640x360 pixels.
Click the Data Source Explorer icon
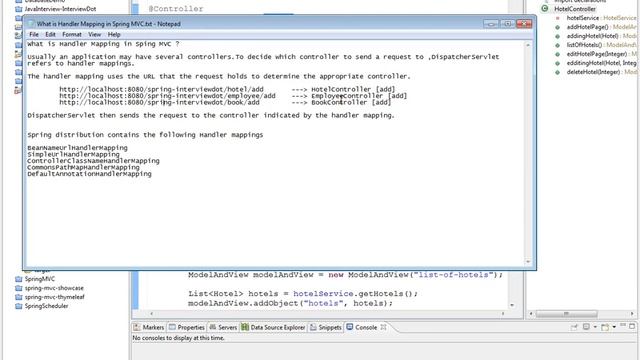pos(245,327)
